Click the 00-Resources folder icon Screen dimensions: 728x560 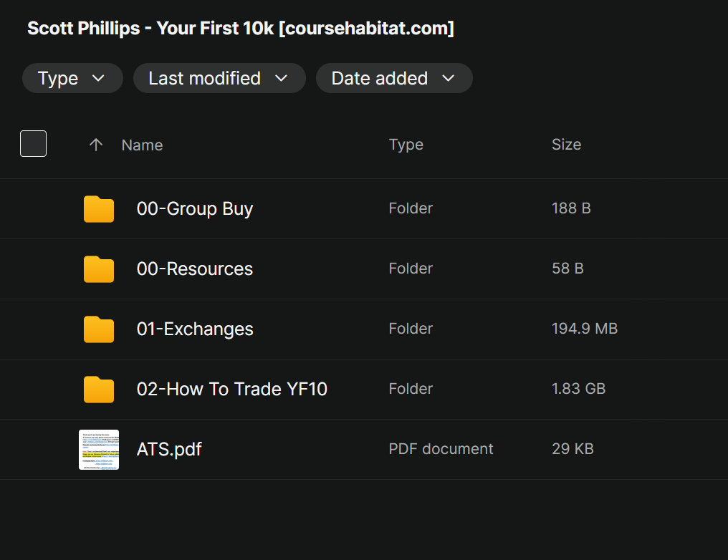tap(99, 269)
